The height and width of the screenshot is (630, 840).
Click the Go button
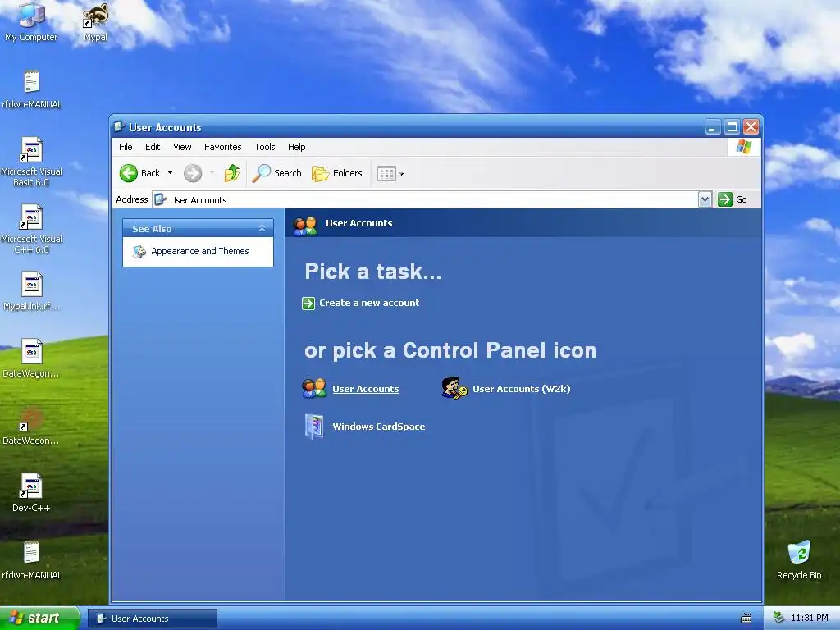(x=733, y=199)
